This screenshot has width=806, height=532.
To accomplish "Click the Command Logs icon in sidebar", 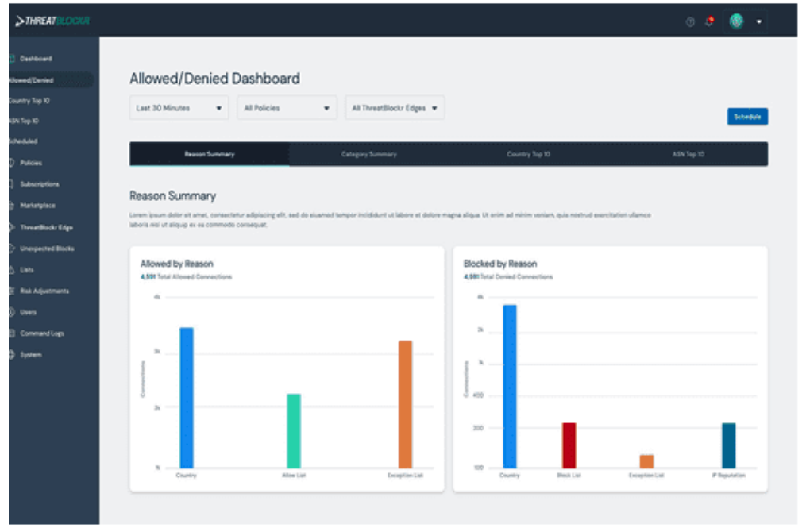I will pyautogui.click(x=11, y=333).
